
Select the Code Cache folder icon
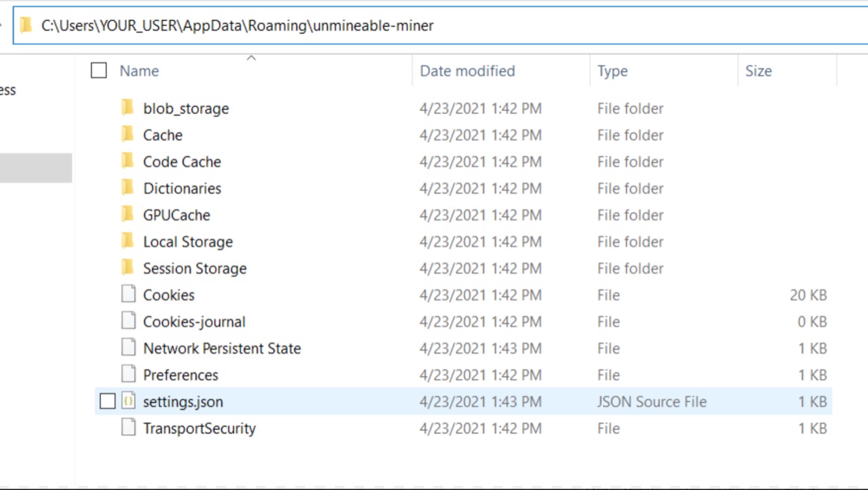click(x=127, y=162)
